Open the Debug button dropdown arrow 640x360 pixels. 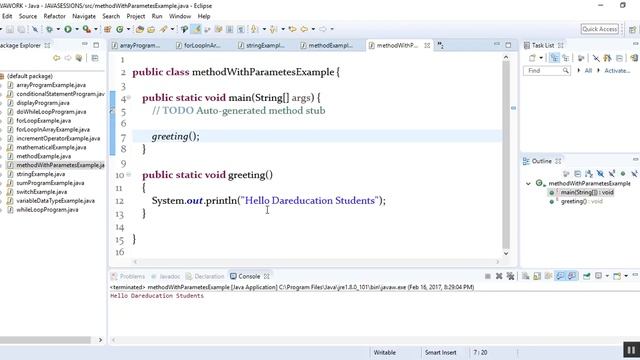click(58, 29)
